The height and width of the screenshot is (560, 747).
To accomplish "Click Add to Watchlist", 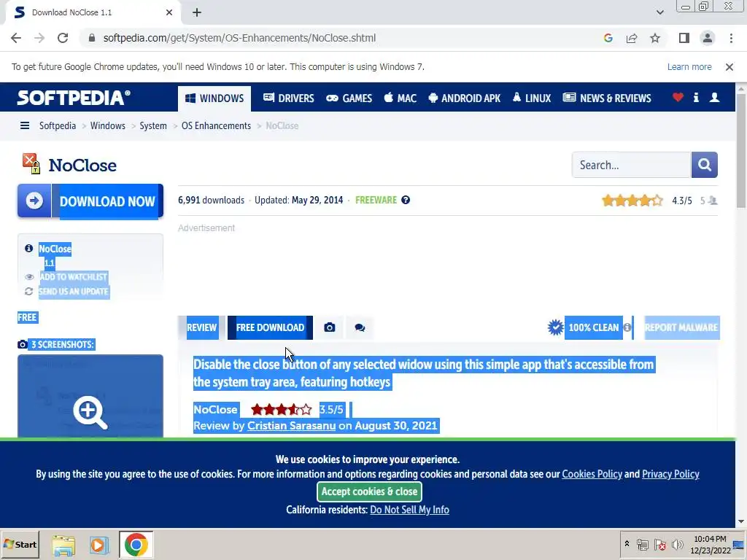I will tap(74, 276).
